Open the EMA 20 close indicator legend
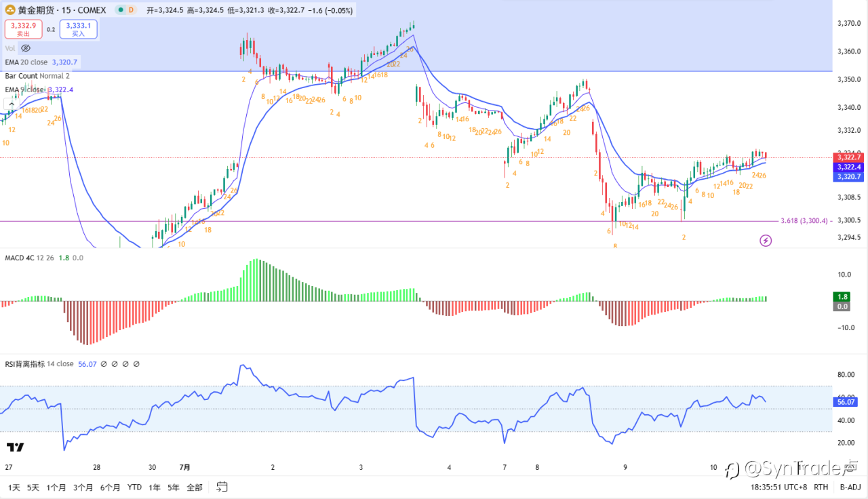868x499 pixels. click(41, 62)
